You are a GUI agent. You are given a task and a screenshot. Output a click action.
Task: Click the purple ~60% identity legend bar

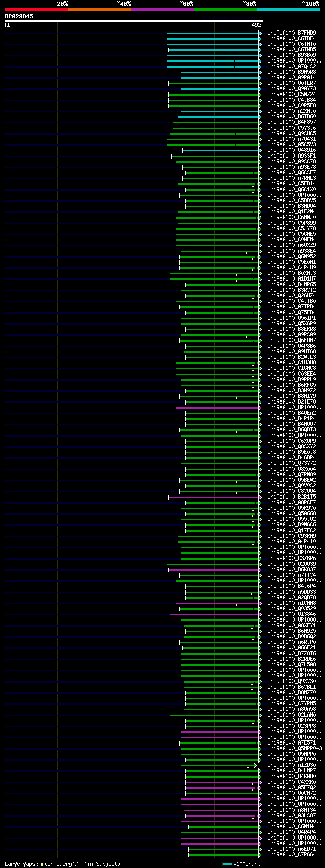162,9
